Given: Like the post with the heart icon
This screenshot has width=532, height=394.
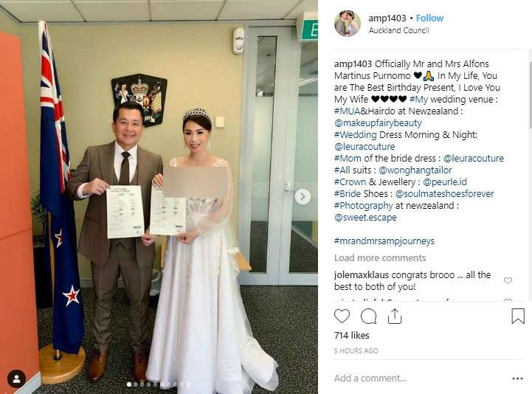Looking at the screenshot, I should [x=342, y=316].
